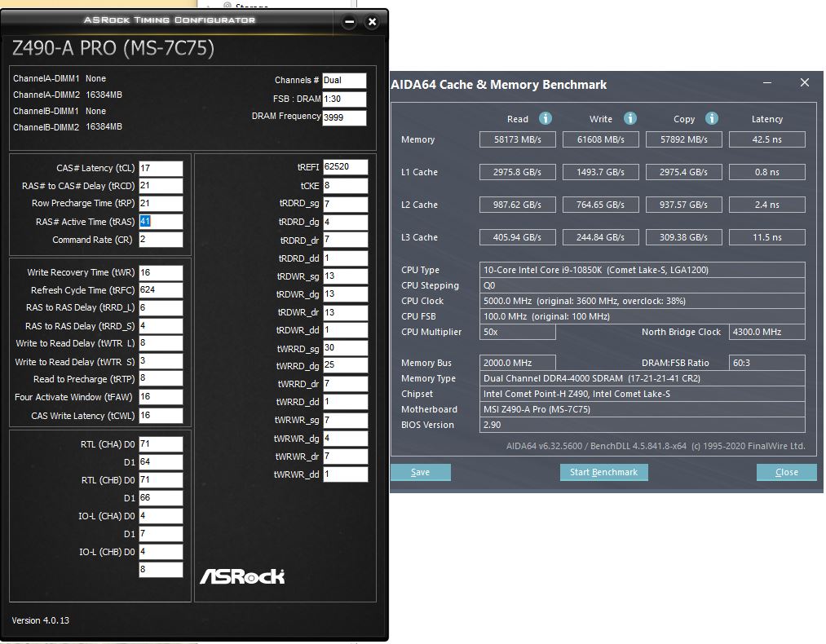
Task: Click the tCKE value field
Action: 345,186
